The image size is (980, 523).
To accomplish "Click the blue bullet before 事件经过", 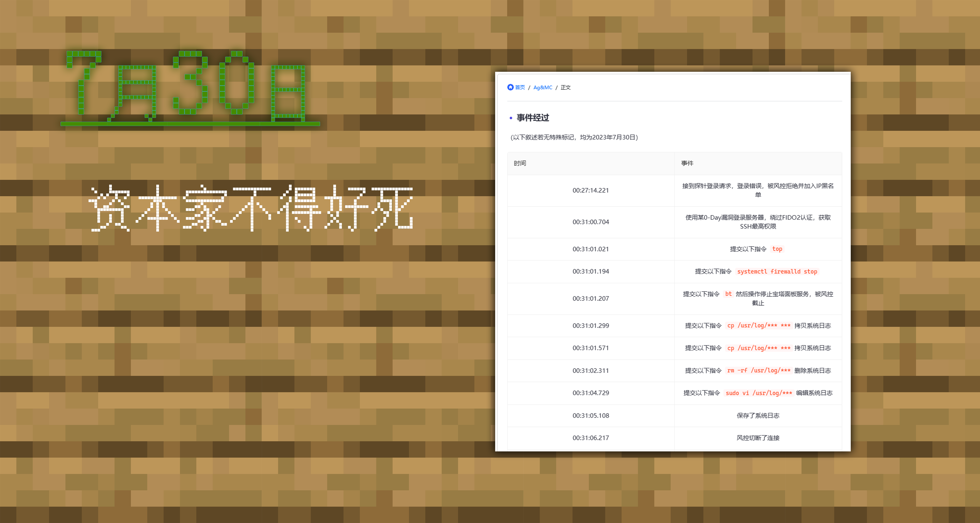I will tap(511, 118).
